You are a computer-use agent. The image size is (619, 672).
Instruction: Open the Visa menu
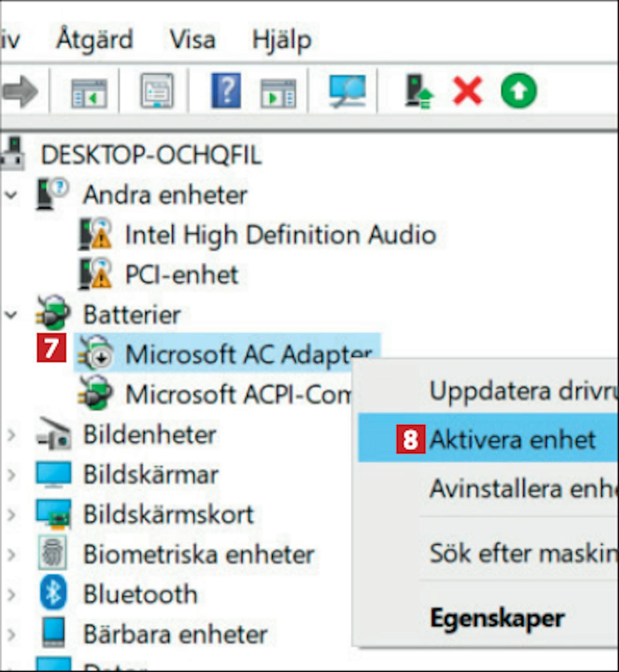click(x=193, y=40)
